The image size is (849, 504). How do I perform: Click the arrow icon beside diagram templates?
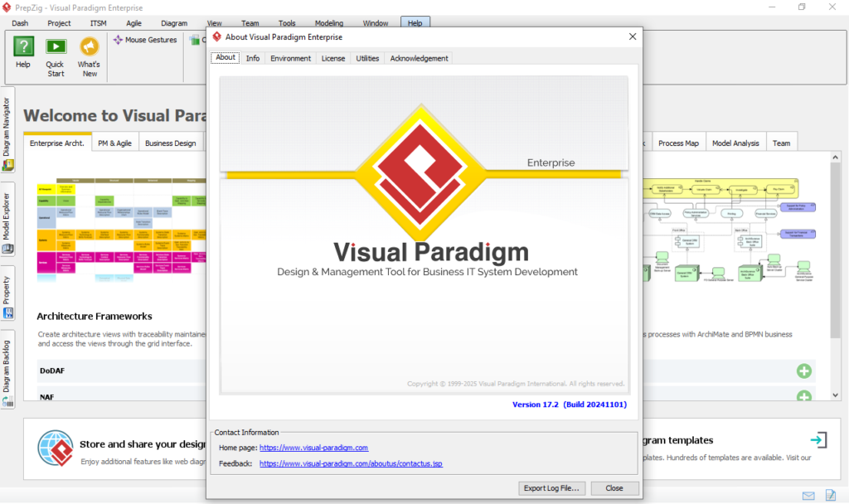(x=818, y=439)
